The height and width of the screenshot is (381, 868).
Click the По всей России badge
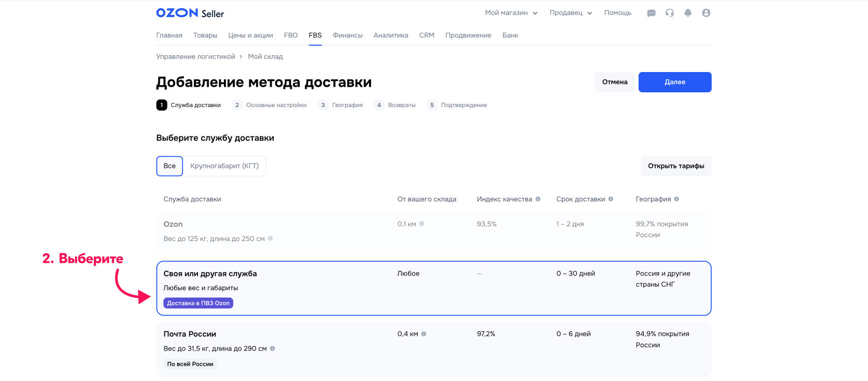click(190, 364)
